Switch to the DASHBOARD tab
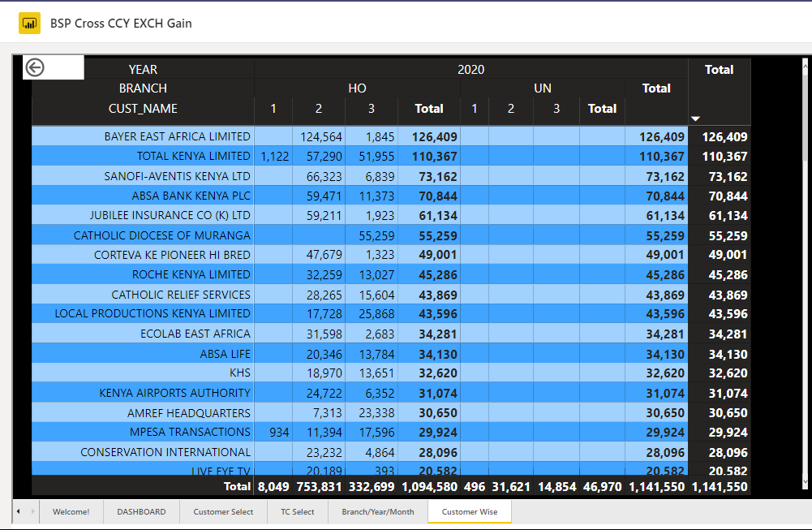 tap(141, 511)
